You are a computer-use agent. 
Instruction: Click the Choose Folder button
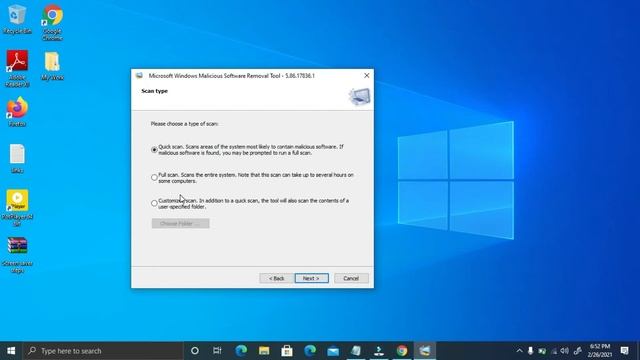pyautogui.click(x=180, y=223)
